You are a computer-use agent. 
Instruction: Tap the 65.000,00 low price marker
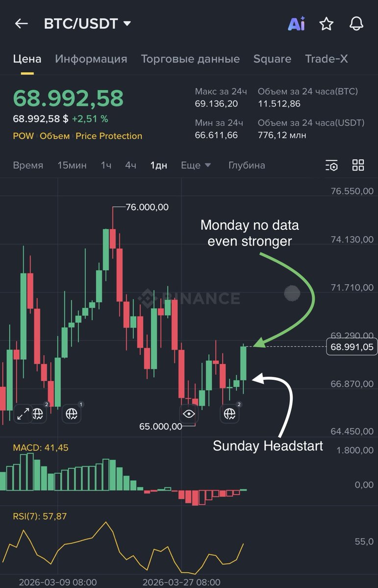tap(161, 426)
